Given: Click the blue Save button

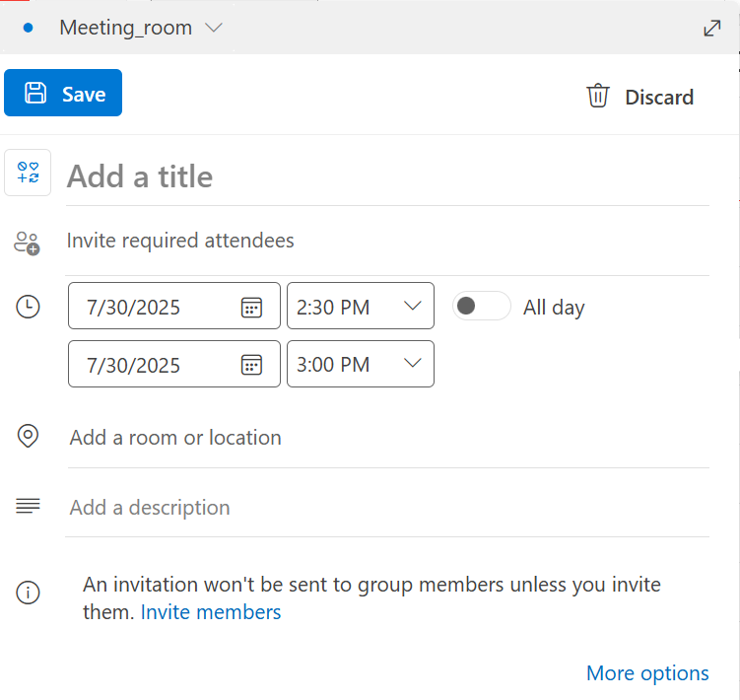Looking at the screenshot, I should (x=63, y=93).
